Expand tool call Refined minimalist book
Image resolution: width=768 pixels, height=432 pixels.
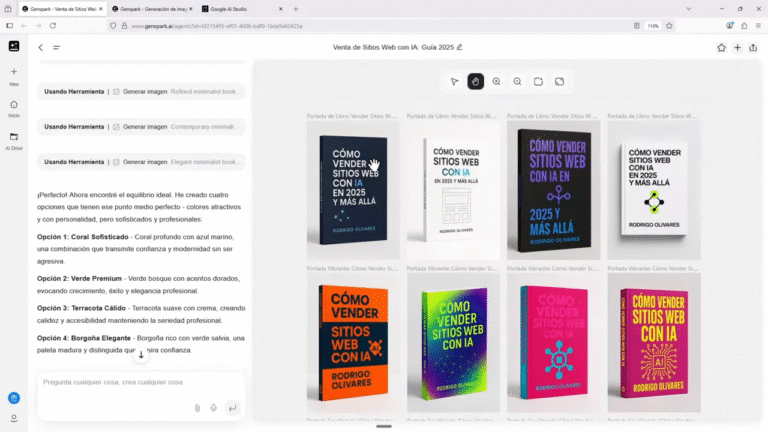pos(141,92)
